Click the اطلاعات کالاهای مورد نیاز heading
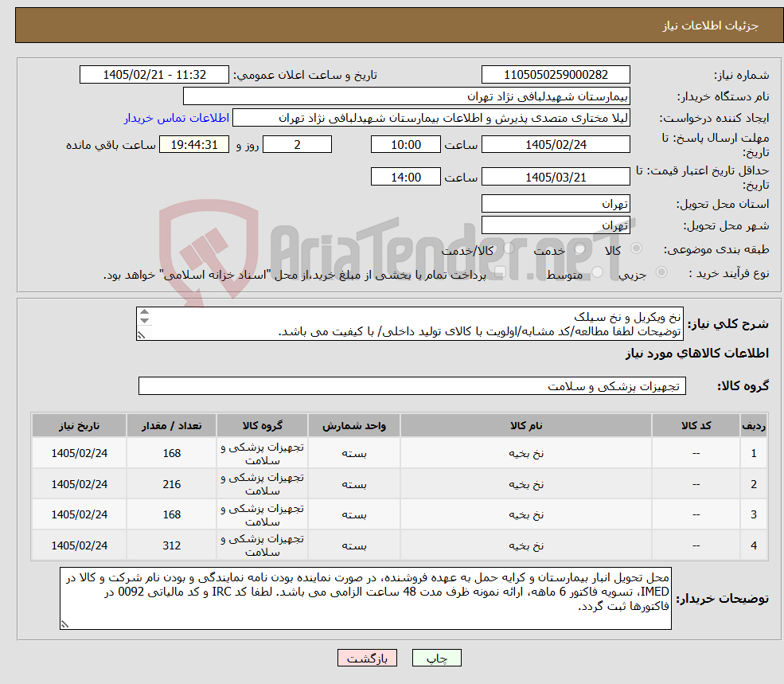 (697, 354)
